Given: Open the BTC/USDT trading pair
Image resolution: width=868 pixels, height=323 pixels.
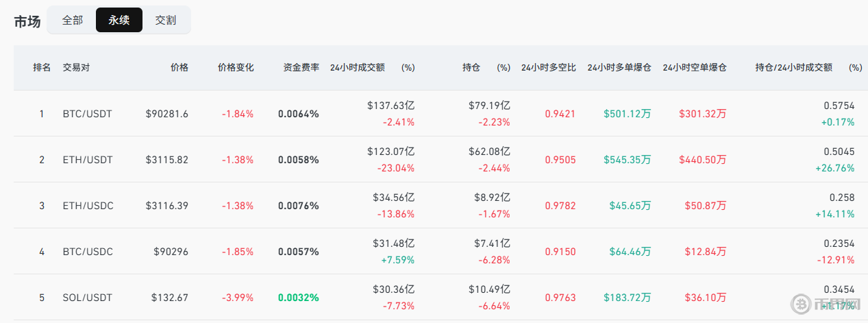Looking at the screenshot, I should (87, 114).
